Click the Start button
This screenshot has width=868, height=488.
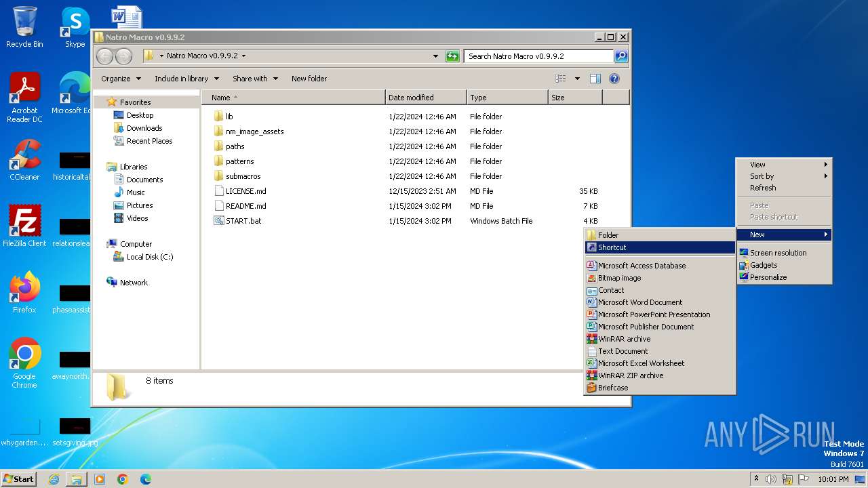(x=19, y=479)
